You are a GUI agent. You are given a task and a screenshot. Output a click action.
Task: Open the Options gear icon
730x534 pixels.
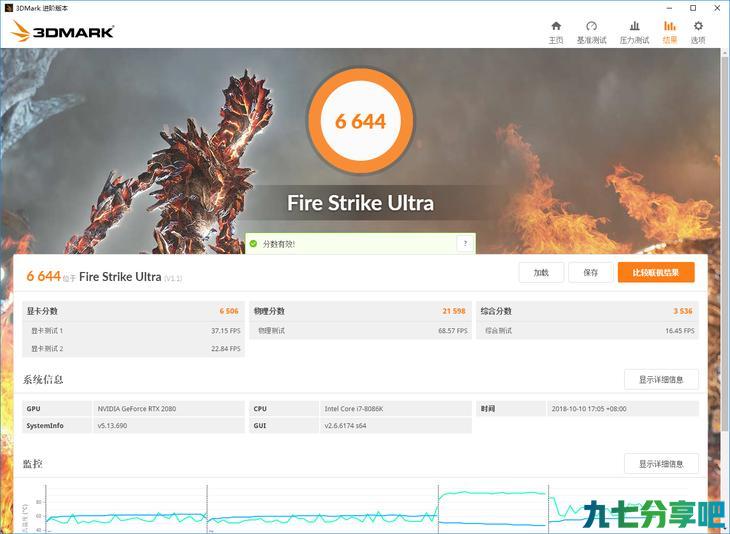click(x=698, y=26)
